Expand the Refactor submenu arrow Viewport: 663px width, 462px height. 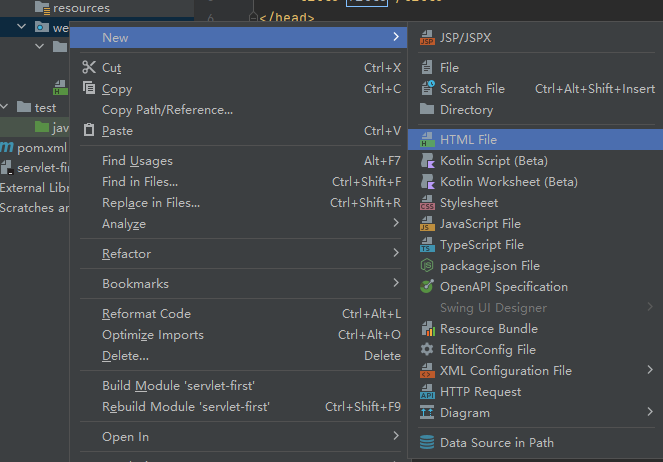point(396,254)
